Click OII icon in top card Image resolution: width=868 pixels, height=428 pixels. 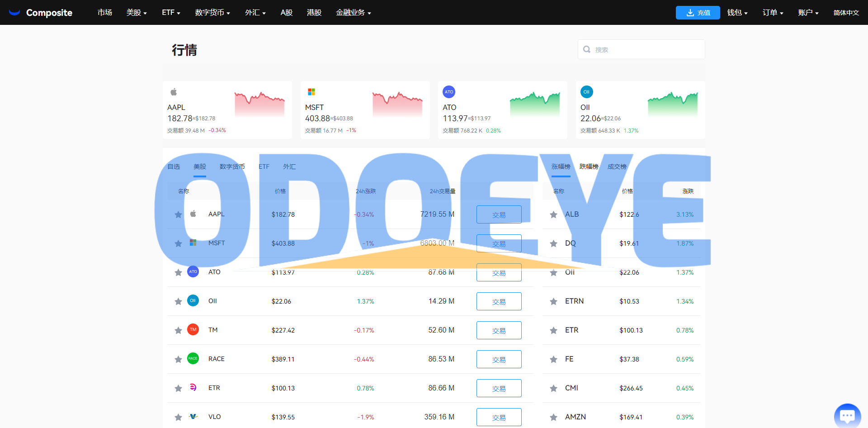(587, 92)
